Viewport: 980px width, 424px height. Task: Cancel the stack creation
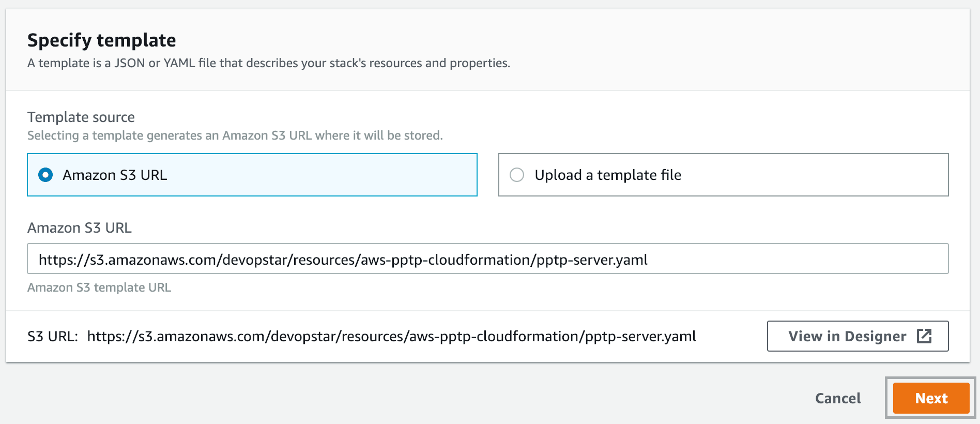(837, 398)
